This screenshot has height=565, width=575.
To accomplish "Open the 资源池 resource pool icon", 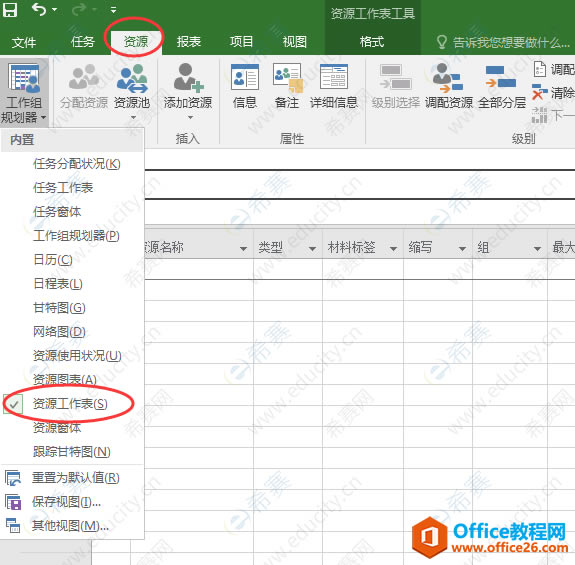I will coord(132,78).
